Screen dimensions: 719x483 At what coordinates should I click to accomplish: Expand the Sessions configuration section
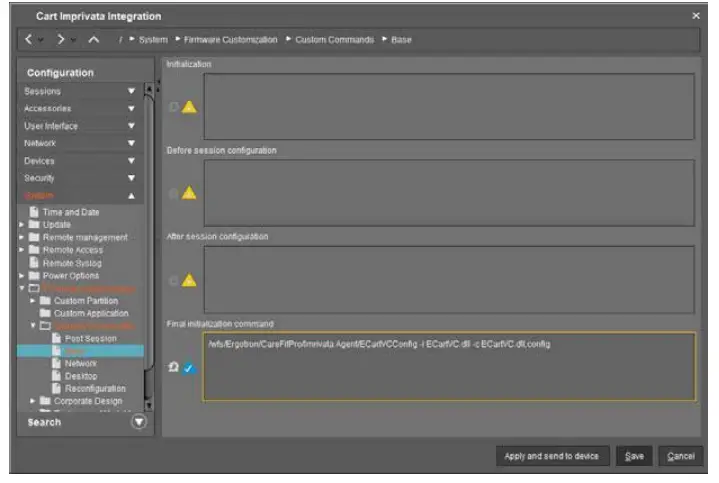click(x=81, y=91)
